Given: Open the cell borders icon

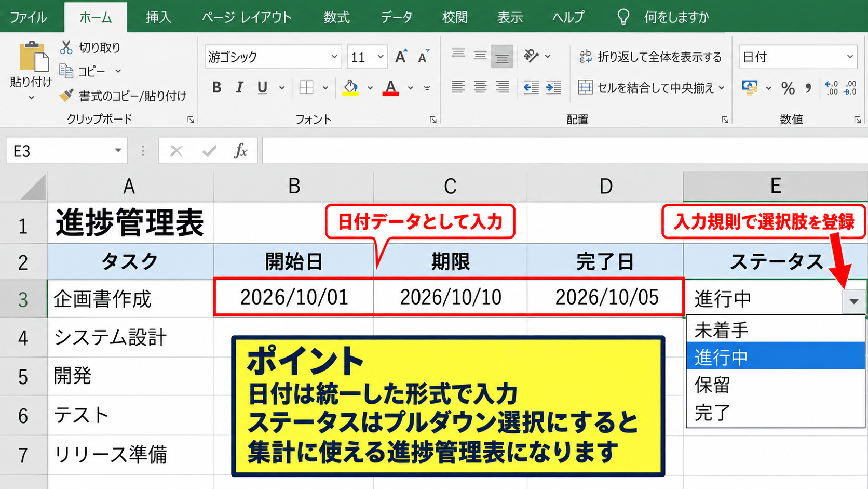Looking at the screenshot, I should [306, 87].
